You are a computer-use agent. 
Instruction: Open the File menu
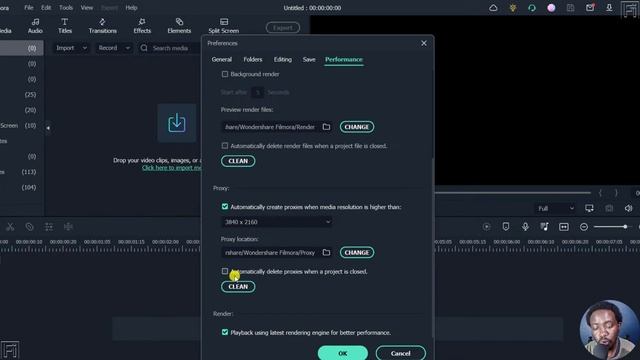[29, 8]
